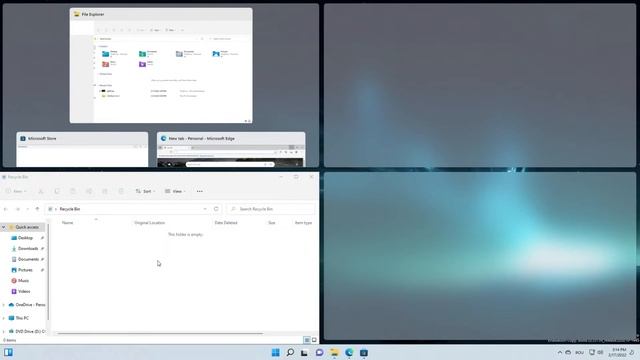
Task: Open the View dropdown menu
Action: tap(175, 191)
